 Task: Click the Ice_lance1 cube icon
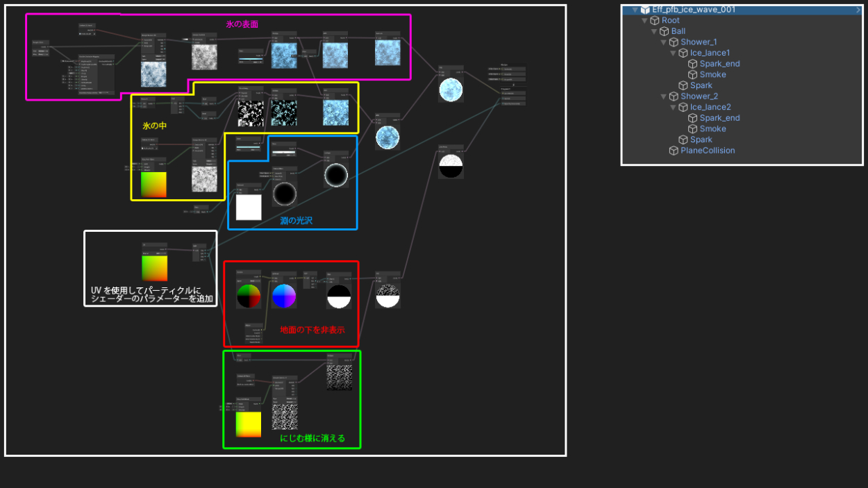[683, 53]
